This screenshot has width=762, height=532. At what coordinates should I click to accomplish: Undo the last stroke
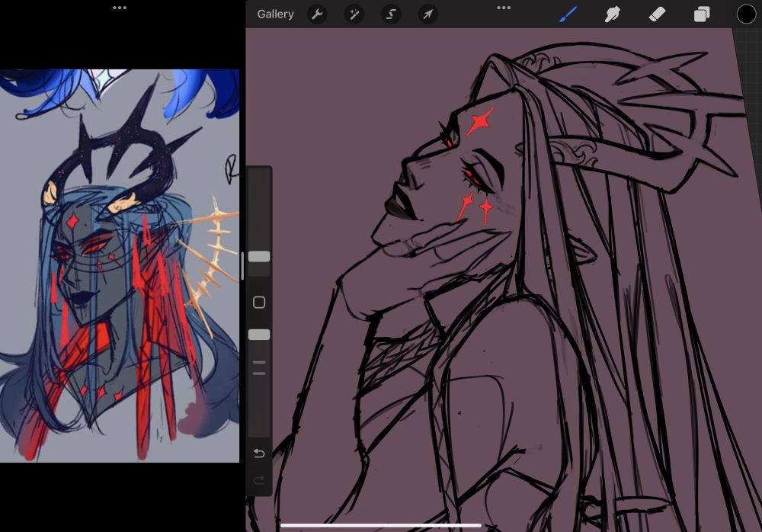point(259,453)
